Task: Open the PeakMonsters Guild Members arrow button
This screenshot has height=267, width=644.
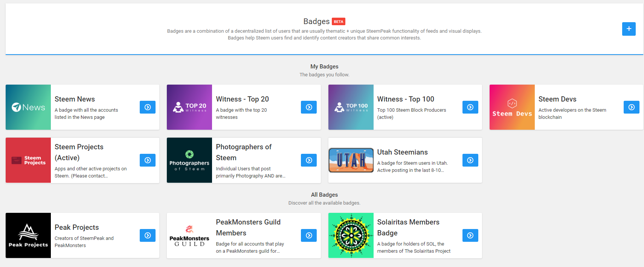Action: (x=309, y=235)
